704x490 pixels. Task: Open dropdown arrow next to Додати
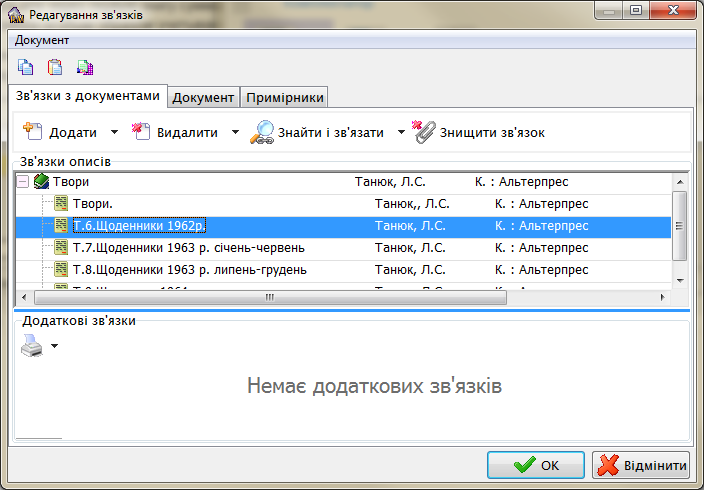pyautogui.click(x=114, y=132)
